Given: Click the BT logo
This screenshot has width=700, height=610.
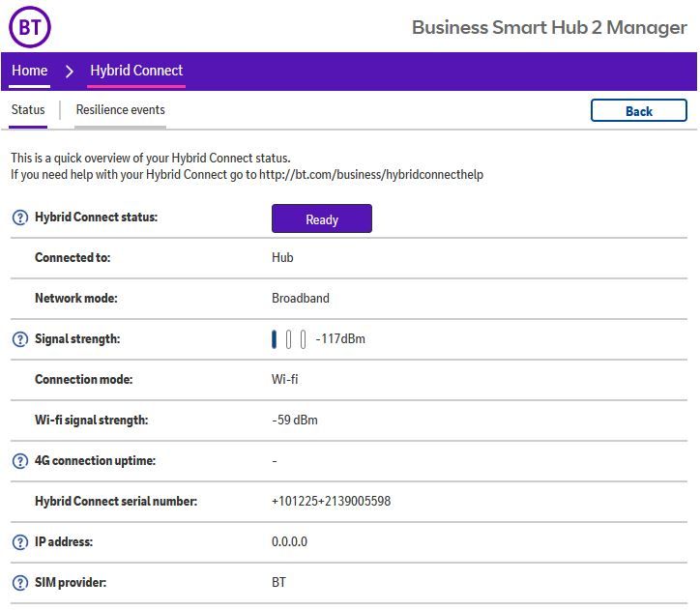Looking at the screenshot, I should (x=30, y=27).
